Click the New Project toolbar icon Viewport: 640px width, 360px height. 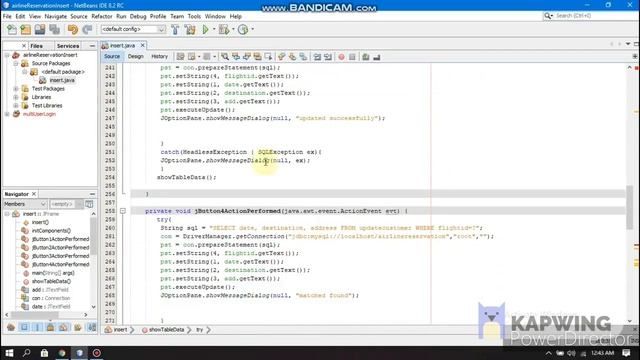[x=25, y=29]
